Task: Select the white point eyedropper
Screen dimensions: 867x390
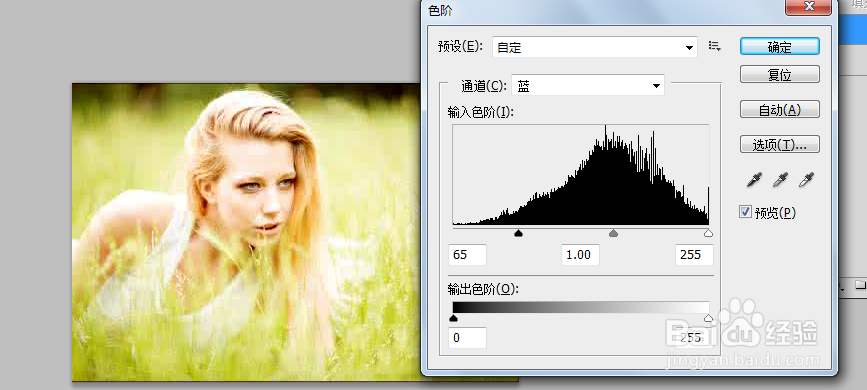Action: pyautogui.click(x=806, y=179)
